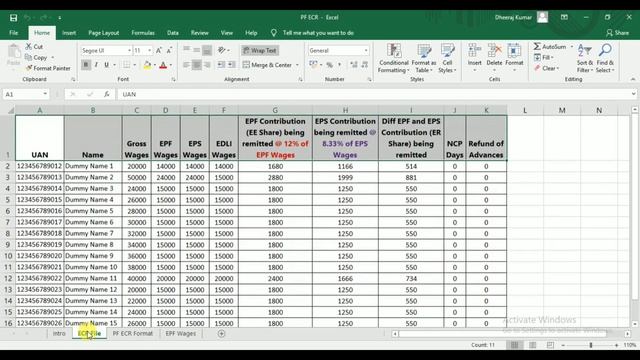Click the zoom out minus button
The height and width of the screenshot is (360, 640).
(x=563, y=345)
